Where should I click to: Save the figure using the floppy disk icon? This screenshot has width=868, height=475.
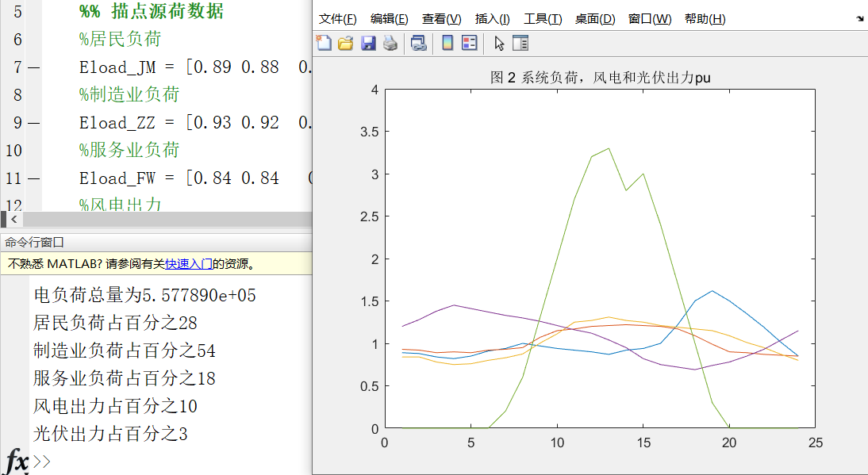368,43
